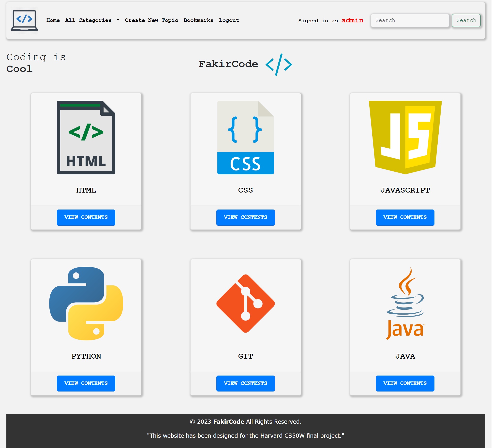Go to Create New Topic
This screenshot has width=492, height=448.
pyautogui.click(x=151, y=20)
